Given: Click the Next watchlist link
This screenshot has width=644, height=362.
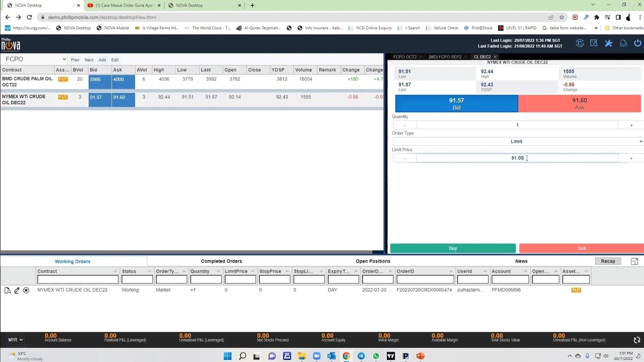Looking at the screenshot, I should pyautogui.click(x=89, y=60).
